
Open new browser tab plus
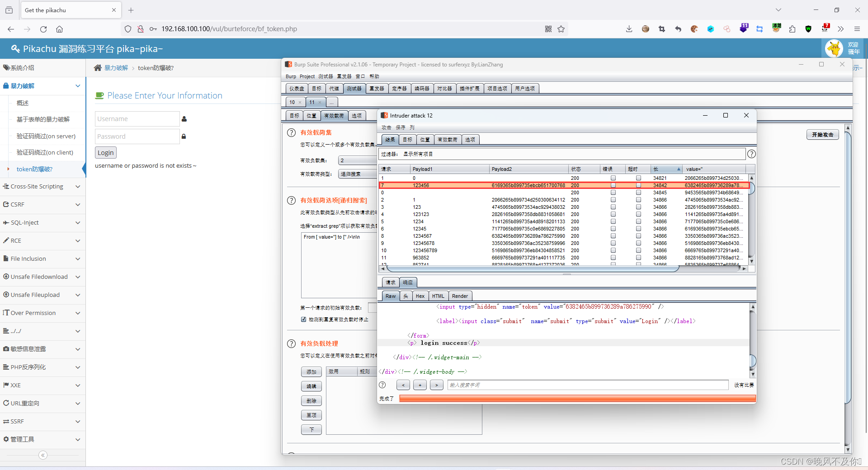click(x=131, y=10)
